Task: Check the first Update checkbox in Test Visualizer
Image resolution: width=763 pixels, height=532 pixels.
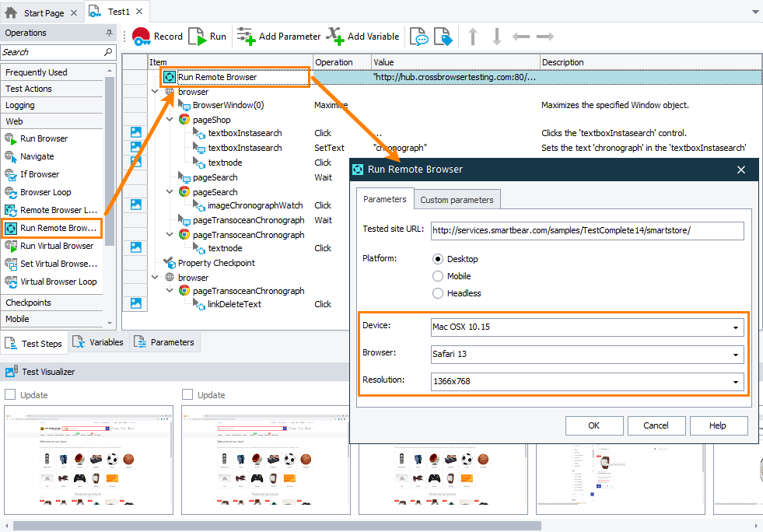Action: (11, 394)
